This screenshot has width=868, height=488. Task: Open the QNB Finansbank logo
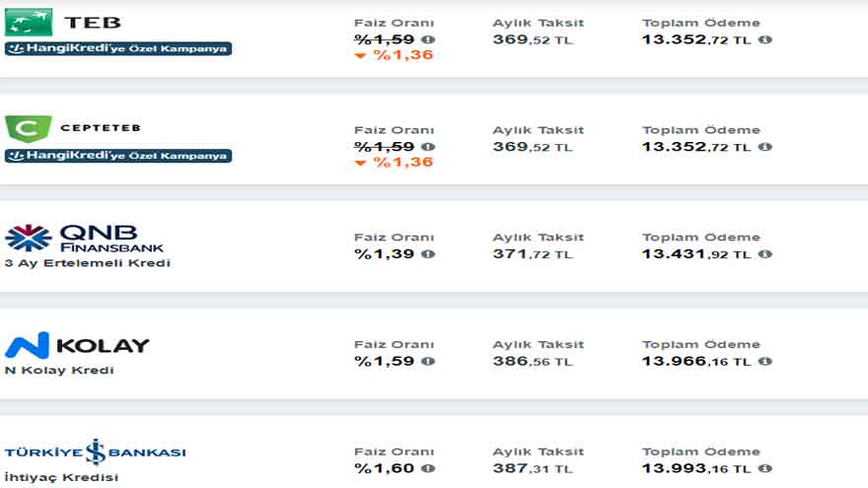coord(84,238)
